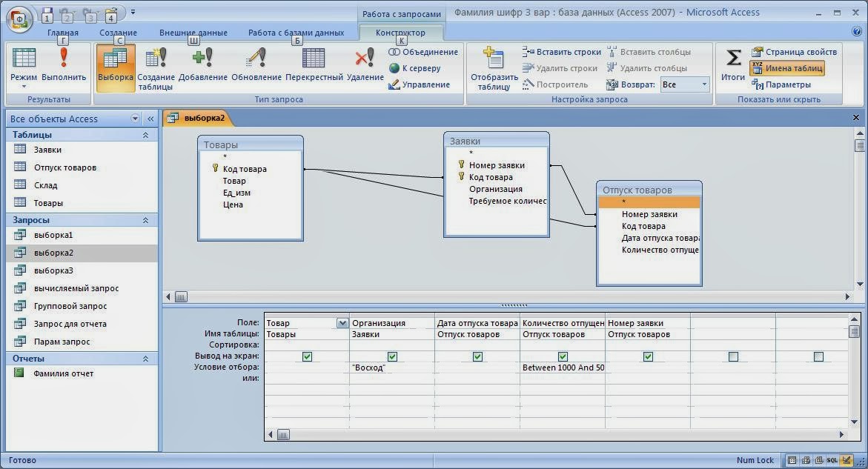Click Вставить столбцы

649,52
